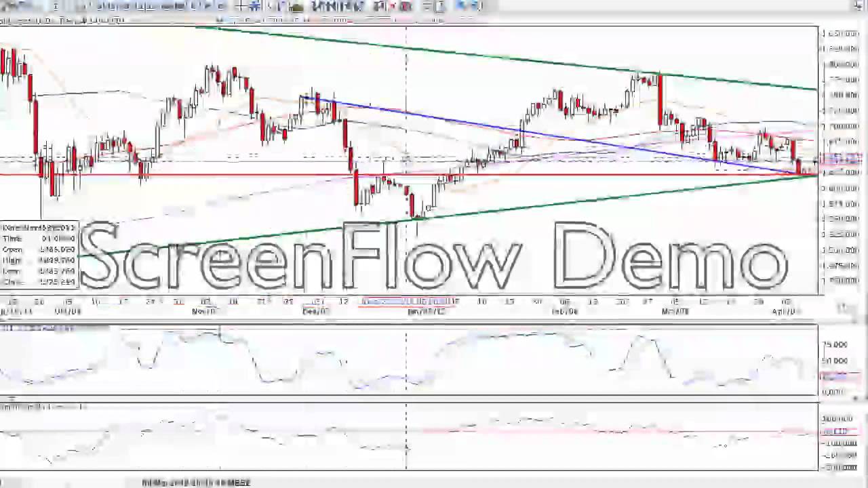Select the lower green ascending trendline

pos(448,215)
